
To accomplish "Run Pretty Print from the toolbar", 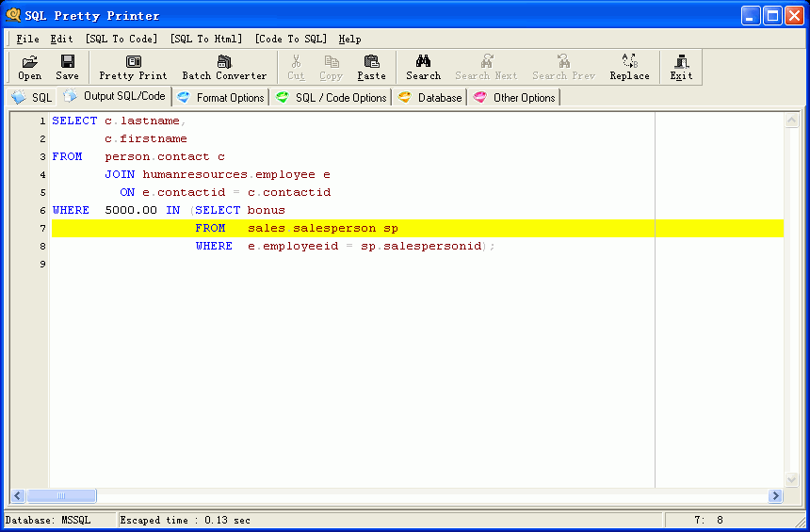I will 134,68.
